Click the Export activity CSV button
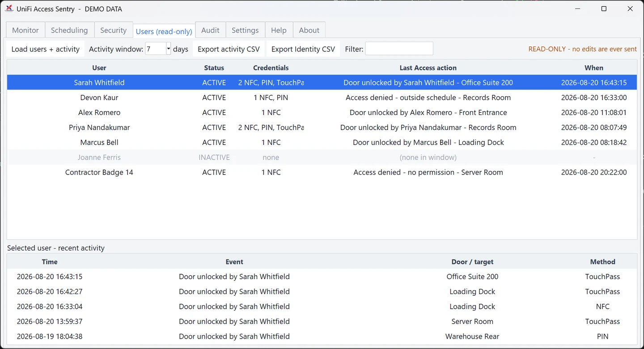 pos(229,49)
